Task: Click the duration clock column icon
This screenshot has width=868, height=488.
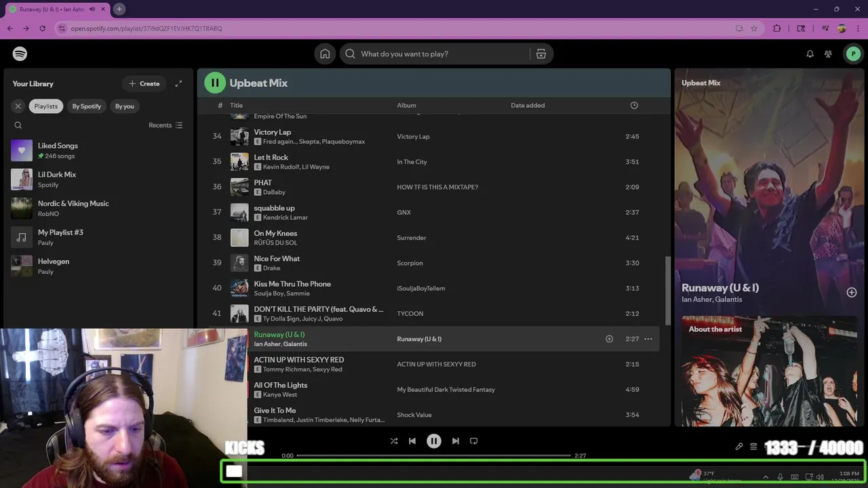Action: pos(634,105)
